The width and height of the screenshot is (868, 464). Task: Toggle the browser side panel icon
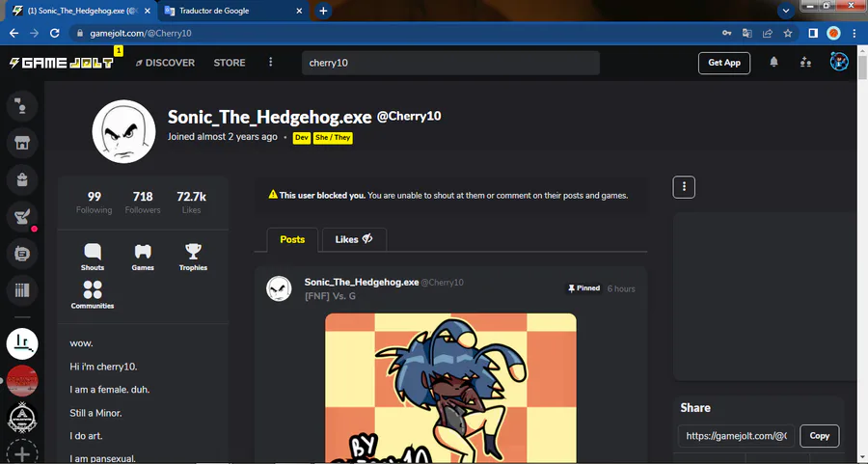click(813, 33)
